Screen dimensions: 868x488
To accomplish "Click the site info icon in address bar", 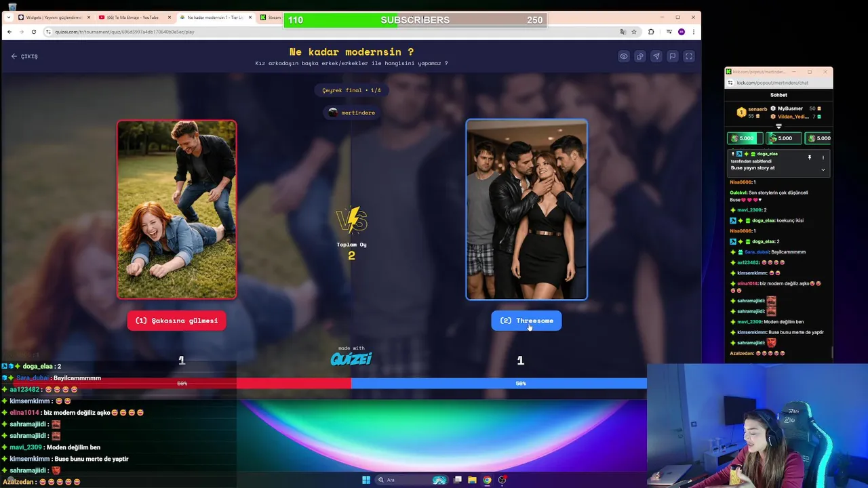I will [x=48, y=32].
